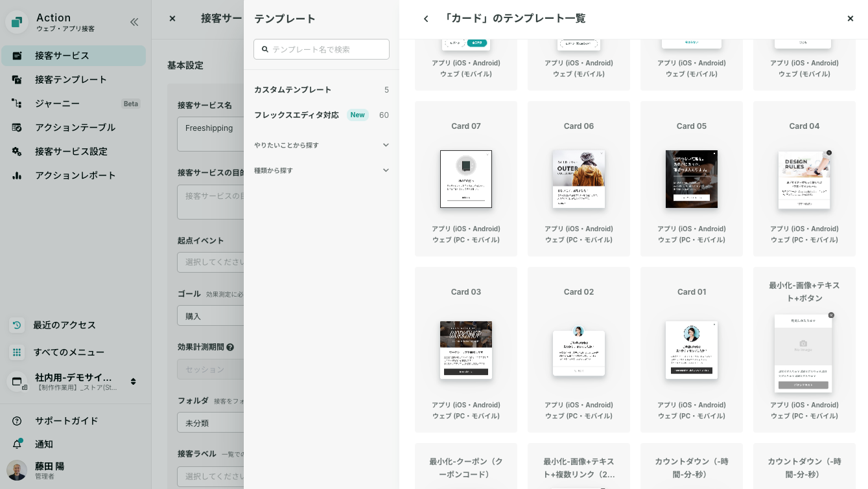Open the project switcher arrows

[134, 381]
